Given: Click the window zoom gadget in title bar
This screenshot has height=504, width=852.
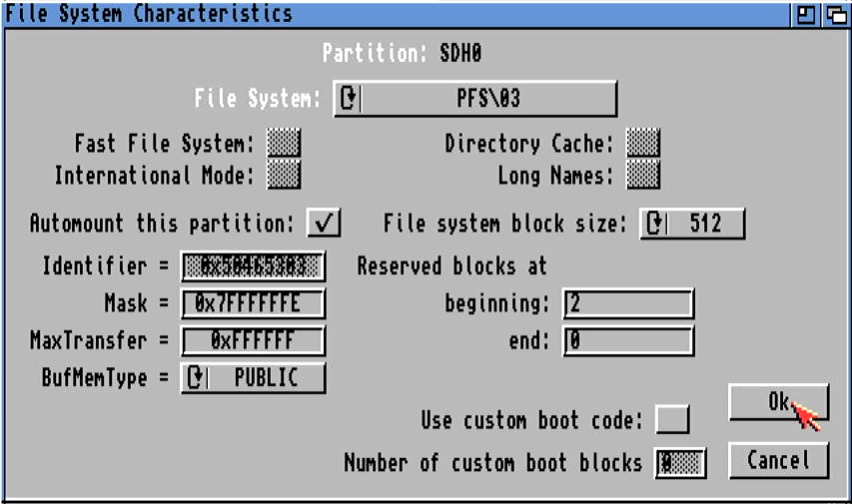Looking at the screenshot, I should pos(805,14).
